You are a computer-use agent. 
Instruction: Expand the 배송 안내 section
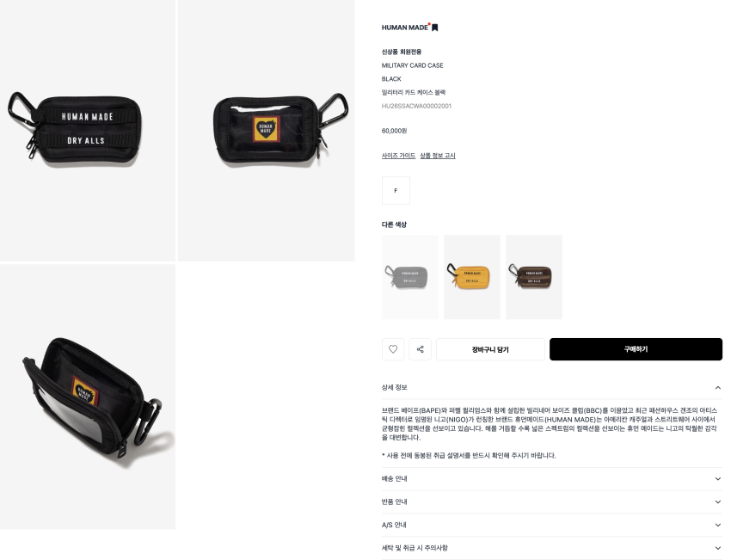[552, 479]
